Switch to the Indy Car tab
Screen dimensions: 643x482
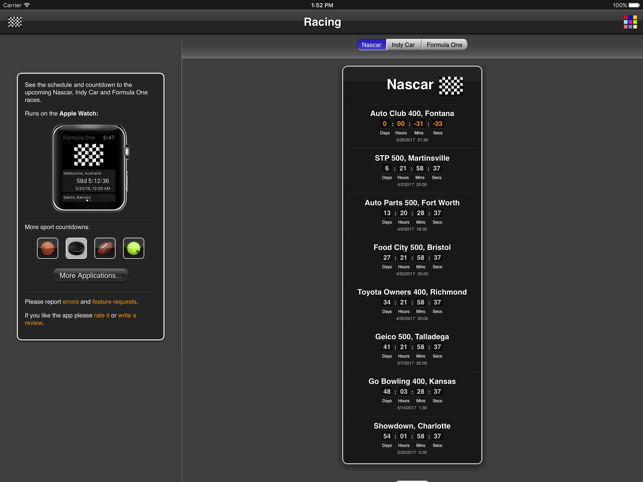[x=404, y=45]
